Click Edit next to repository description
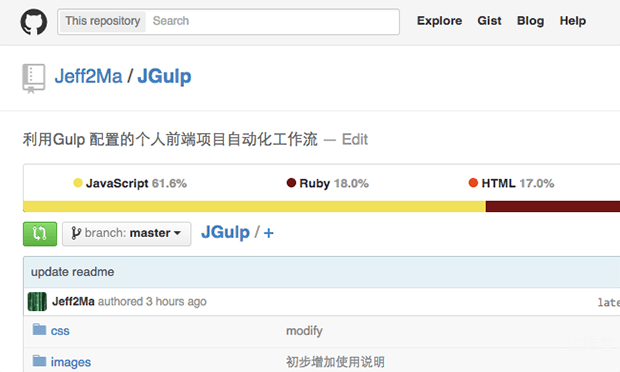 coord(355,140)
